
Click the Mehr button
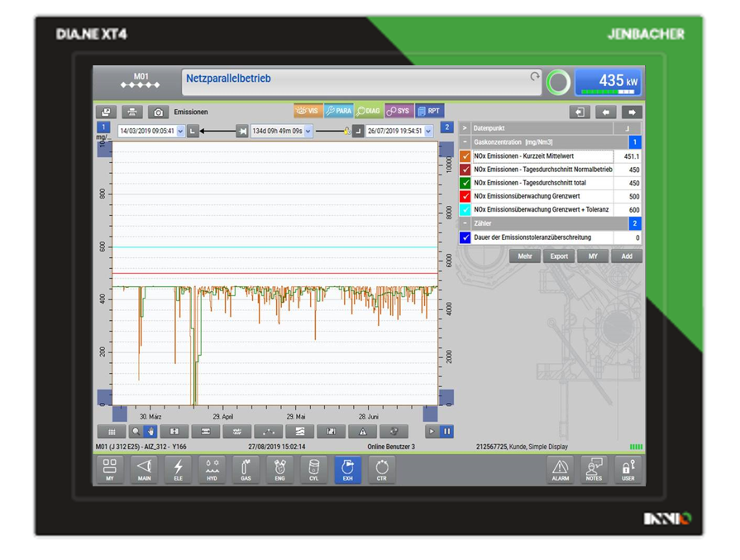click(x=525, y=256)
